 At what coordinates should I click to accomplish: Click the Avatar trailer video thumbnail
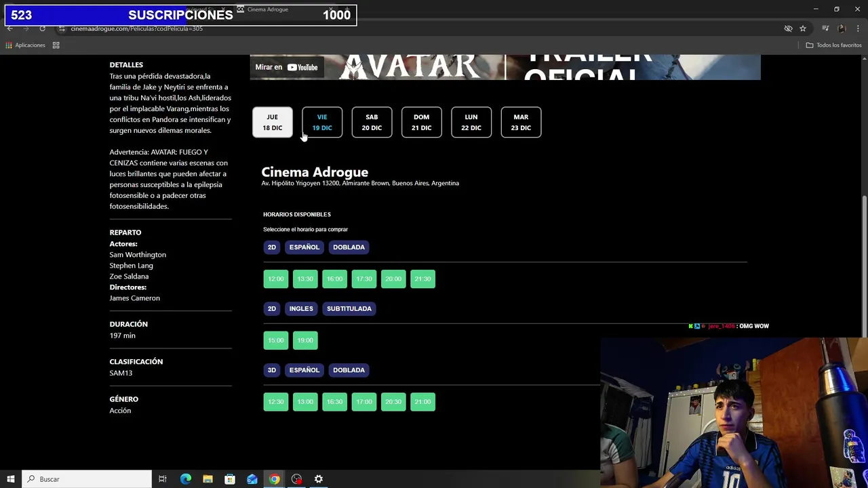(x=505, y=67)
